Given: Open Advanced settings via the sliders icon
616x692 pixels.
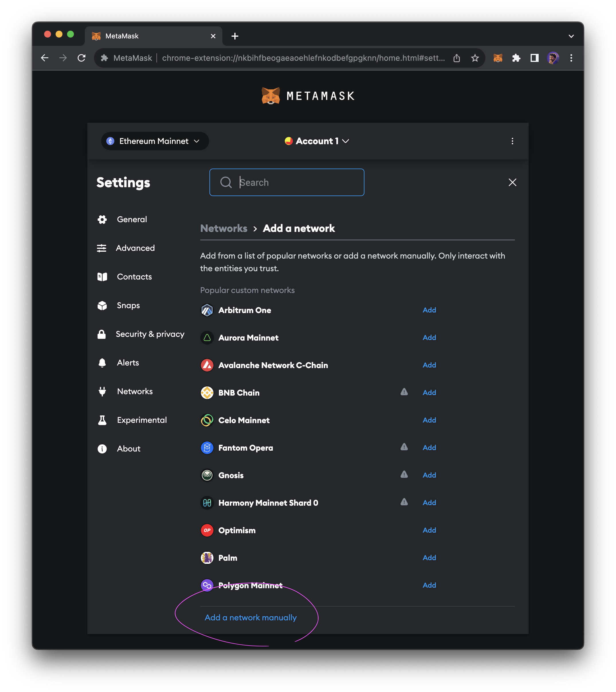Looking at the screenshot, I should click(x=102, y=248).
